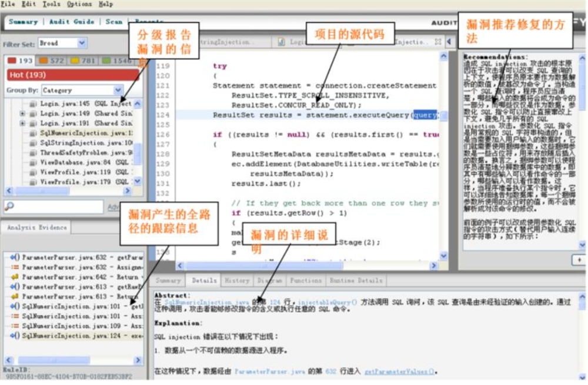Follow the injectableQuery() link in Abstract

(328, 302)
